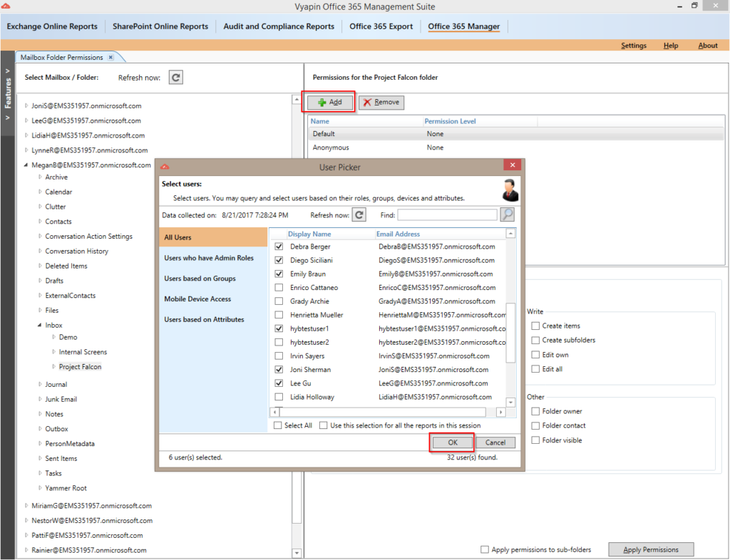Close the User Picker dialog

512,165
